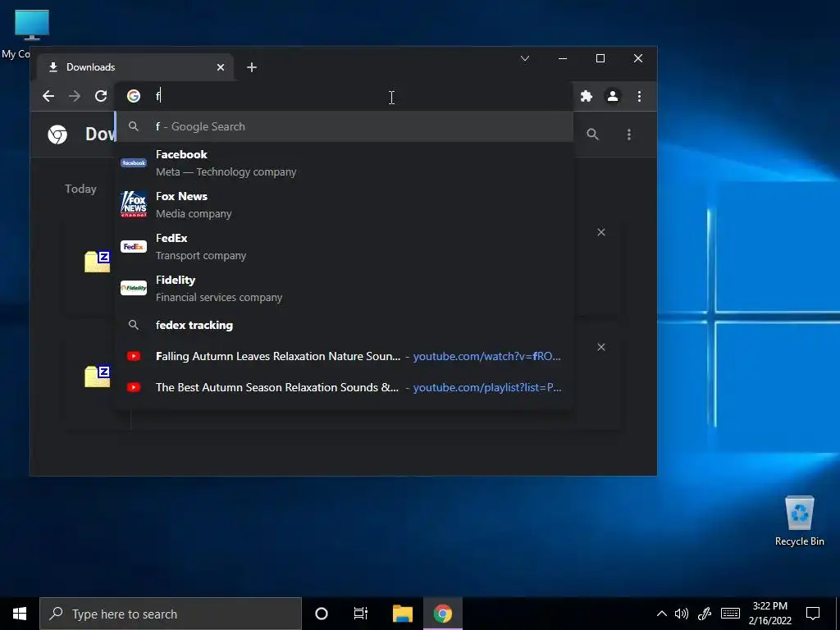
Task: Show hidden tray icons chevron
Action: pyautogui.click(x=662, y=614)
